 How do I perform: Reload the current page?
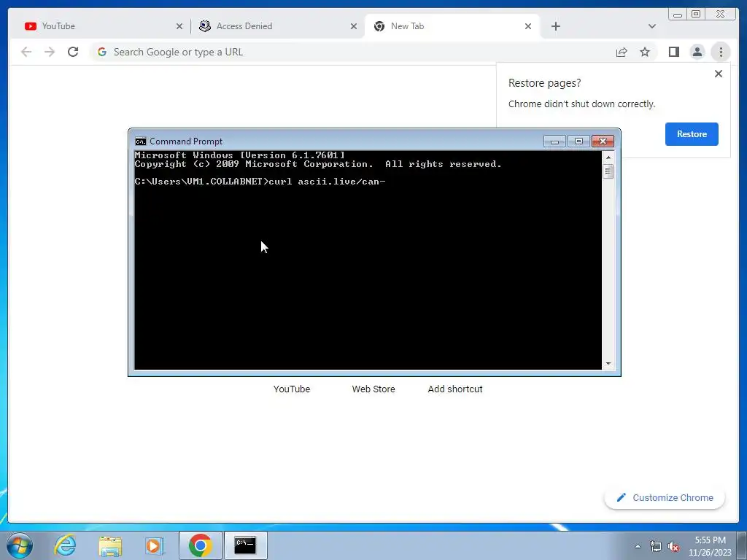(73, 52)
